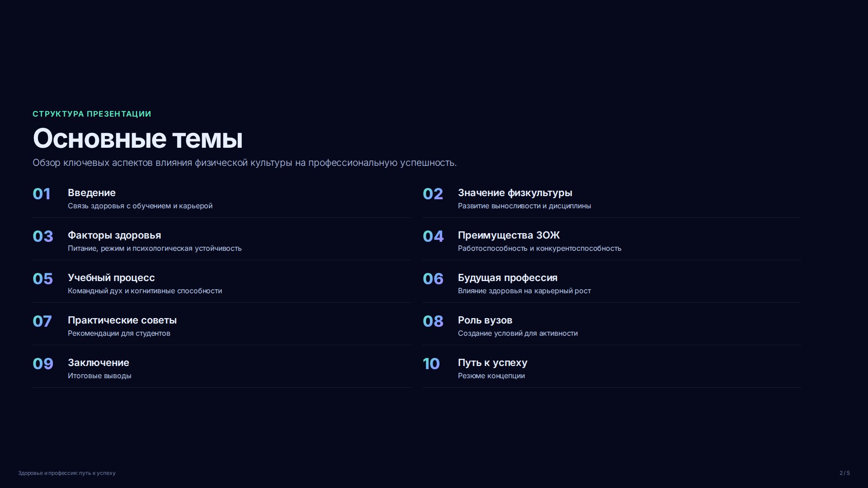Click number 05 beside Учебный процесс
Image resolution: width=868 pixels, height=488 pixels.
tap(42, 279)
